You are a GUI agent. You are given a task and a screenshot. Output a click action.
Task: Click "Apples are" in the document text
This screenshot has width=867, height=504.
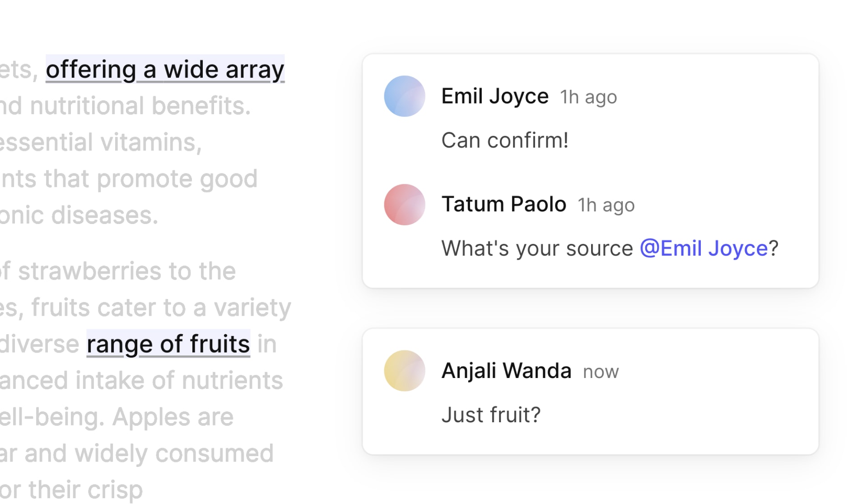pos(172,417)
